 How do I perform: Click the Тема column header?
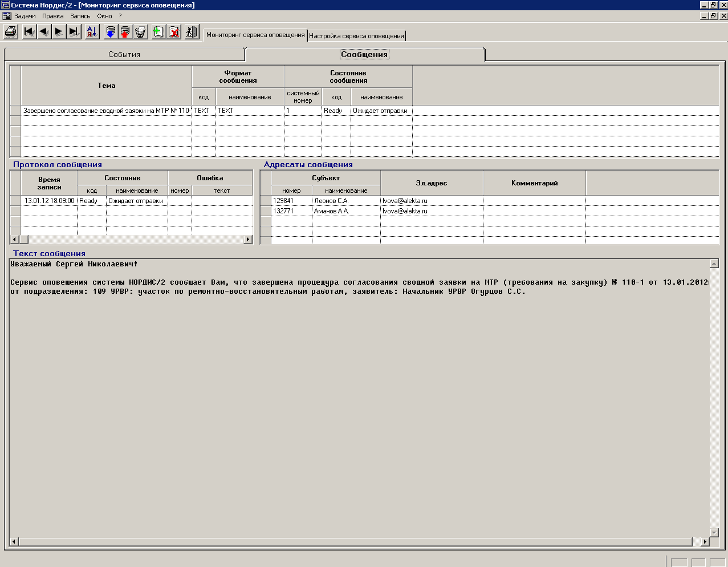[107, 86]
